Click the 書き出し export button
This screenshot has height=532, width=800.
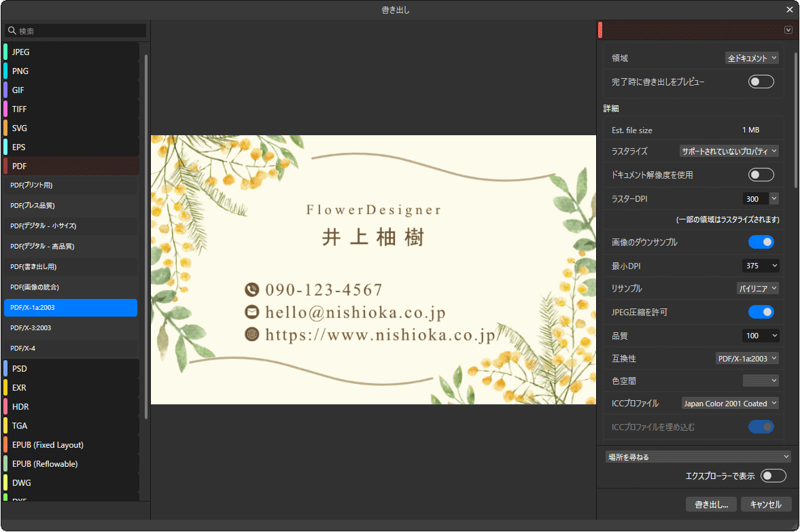pos(711,504)
